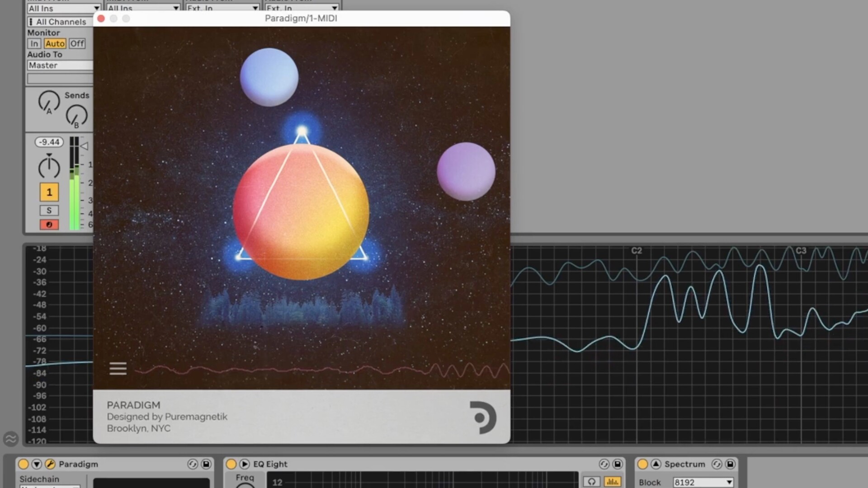This screenshot has height=488, width=868.
Task: Open the second track's All Ins dropdown
Action: (143, 8)
